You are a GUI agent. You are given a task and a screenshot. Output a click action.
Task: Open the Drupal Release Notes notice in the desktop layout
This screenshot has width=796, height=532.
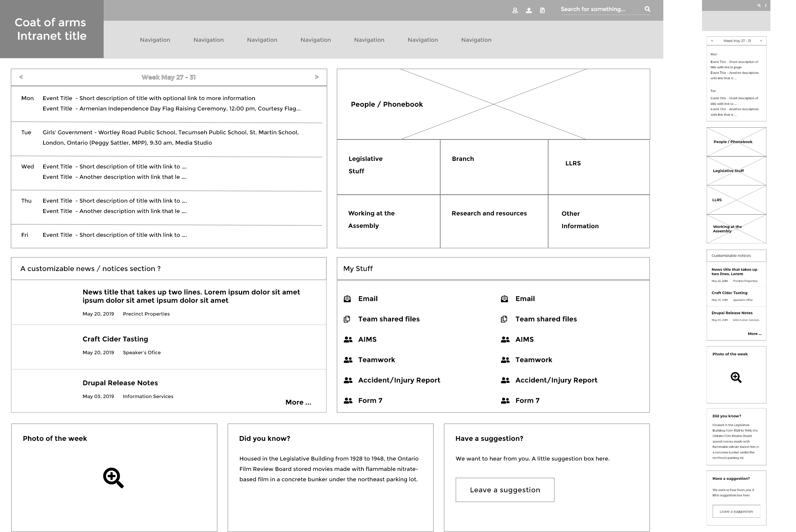click(120, 383)
